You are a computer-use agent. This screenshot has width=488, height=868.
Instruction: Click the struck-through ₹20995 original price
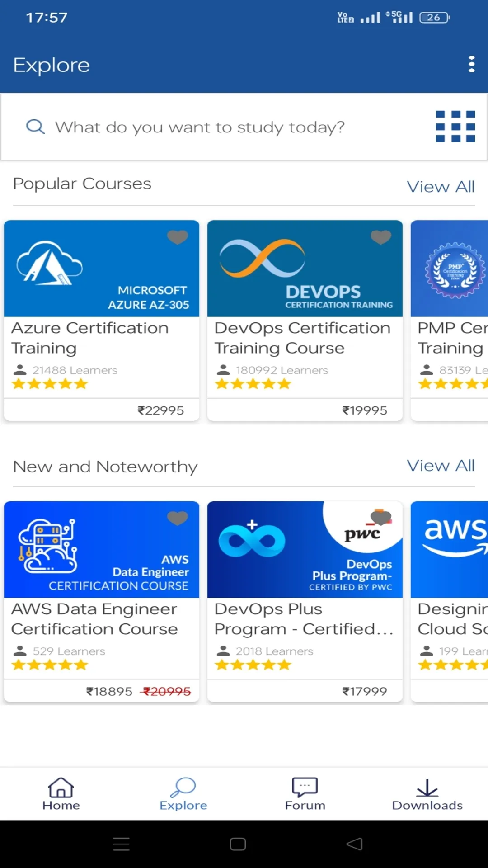(x=166, y=691)
